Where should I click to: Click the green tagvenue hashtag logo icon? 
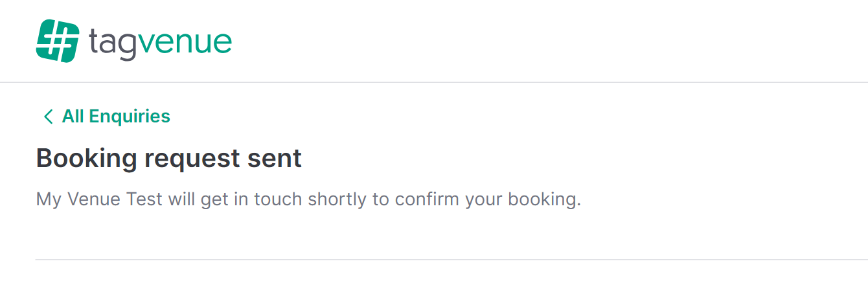coord(58,41)
